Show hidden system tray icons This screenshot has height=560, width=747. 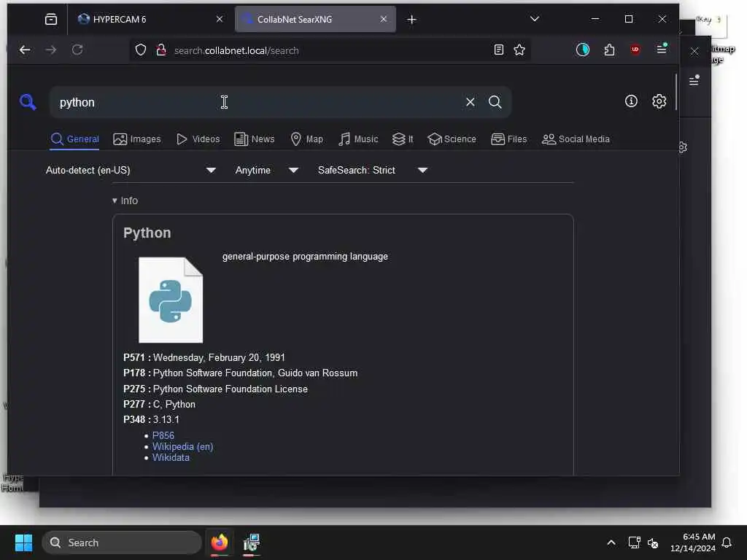(x=611, y=542)
